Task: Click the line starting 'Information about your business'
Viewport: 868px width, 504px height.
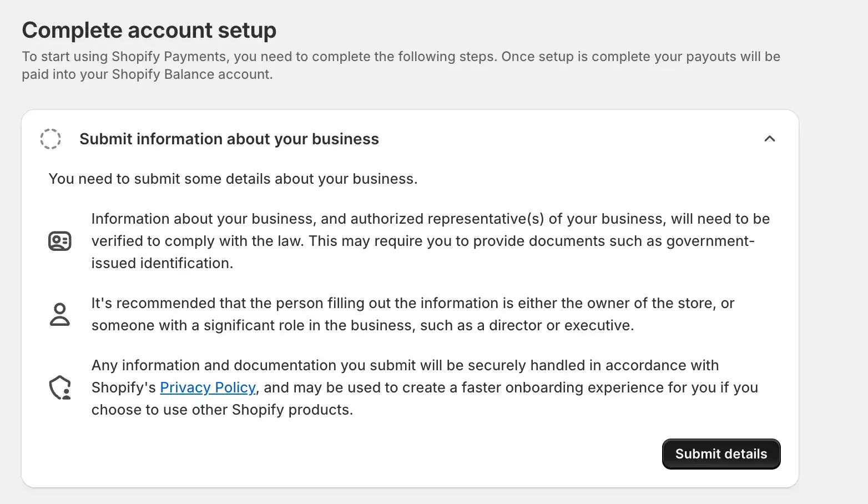Action: coord(430,219)
